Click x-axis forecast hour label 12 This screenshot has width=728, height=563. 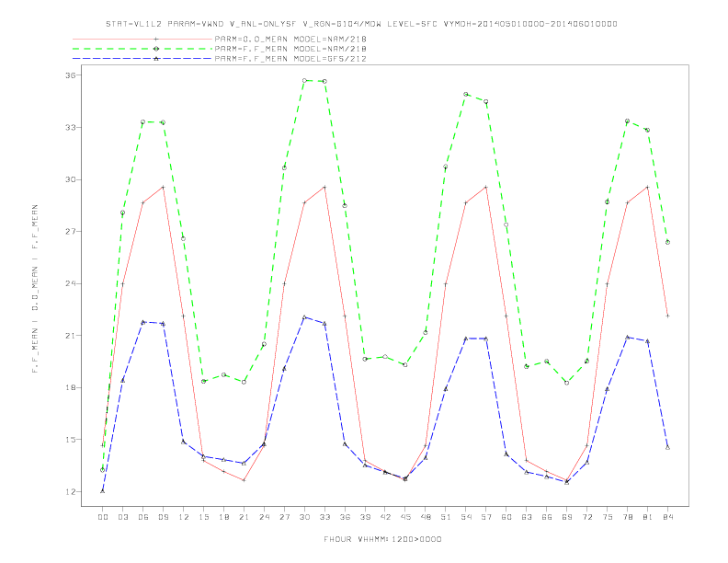click(184, 517)
